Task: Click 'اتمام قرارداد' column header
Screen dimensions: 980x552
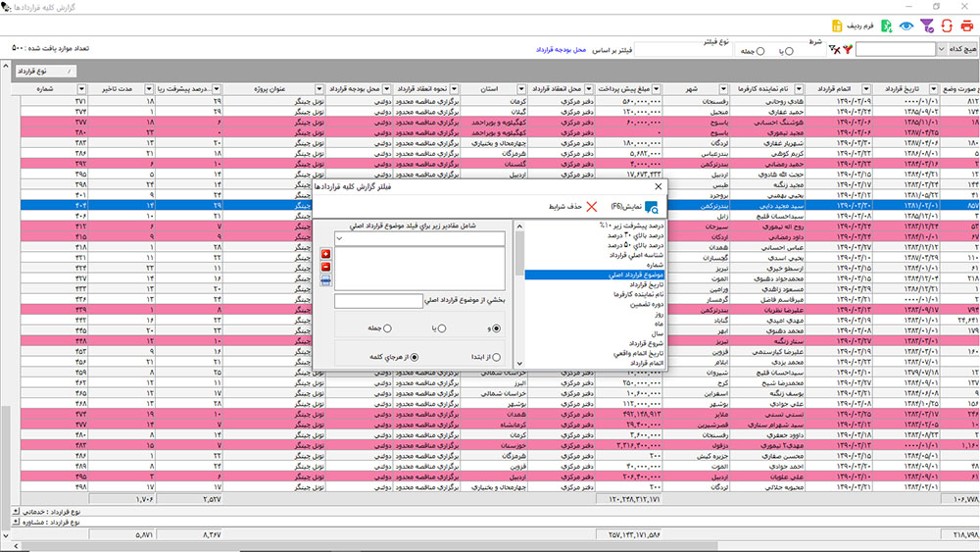Action: pyautogui.click(x=838, y=89)
